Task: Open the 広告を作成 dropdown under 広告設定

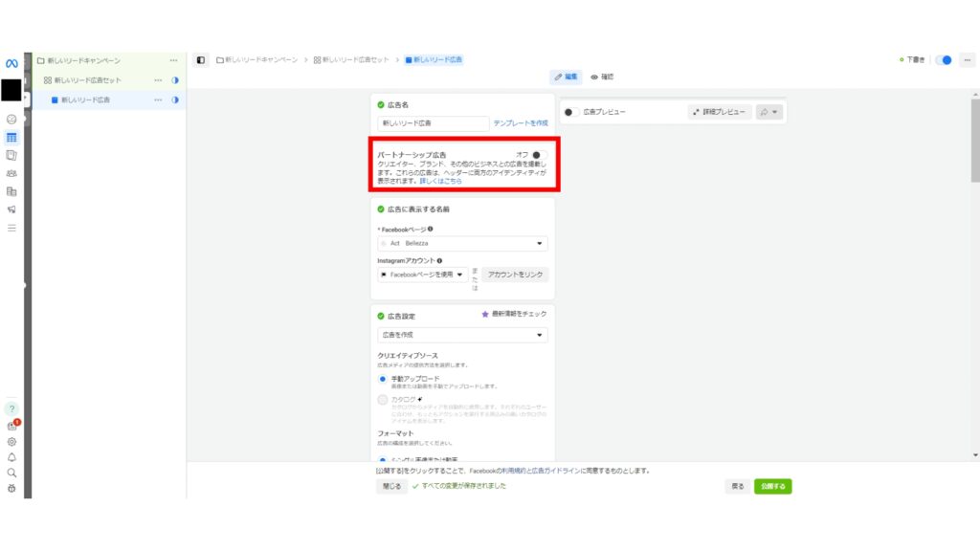Action: pyautogui.click(x=462, y=335)
